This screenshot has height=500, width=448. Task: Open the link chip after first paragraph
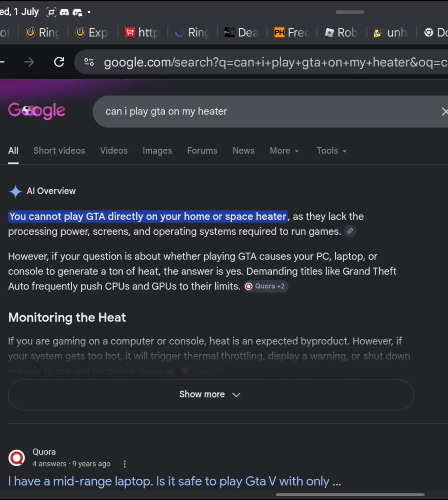point(350,231)
